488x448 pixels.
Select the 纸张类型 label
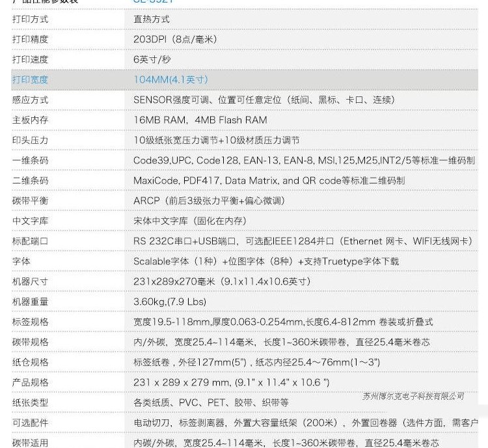[x=30, y=402]
